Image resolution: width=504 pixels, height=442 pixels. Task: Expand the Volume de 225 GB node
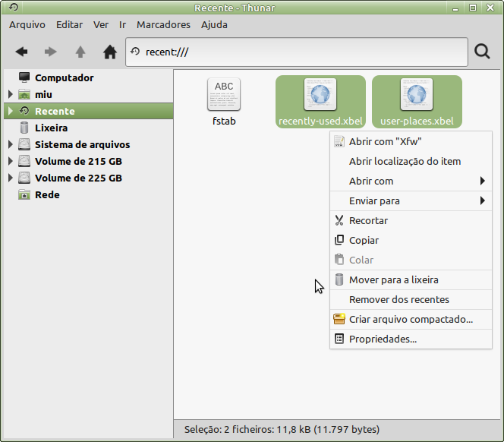(11, 178)
